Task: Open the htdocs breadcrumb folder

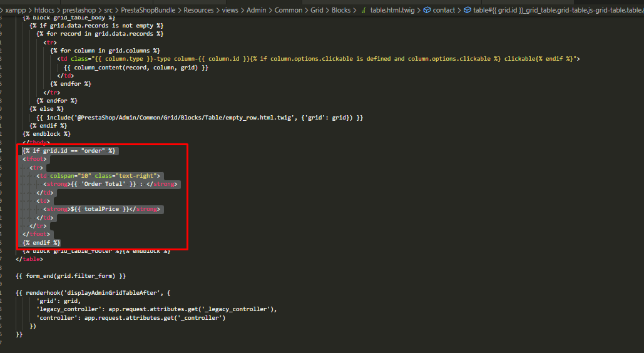Action: point(44,10)
